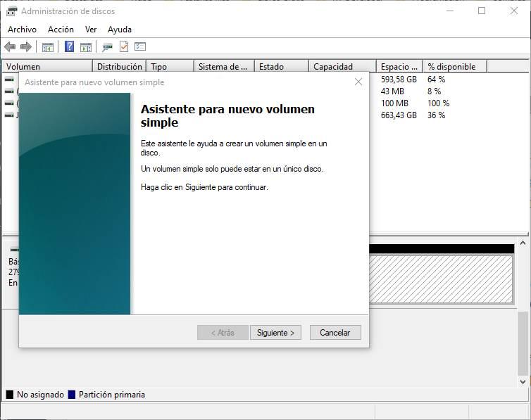Sort by the Sistema de... column header
This screenshot has width=531, height=420.
click(x=224, y=66)
